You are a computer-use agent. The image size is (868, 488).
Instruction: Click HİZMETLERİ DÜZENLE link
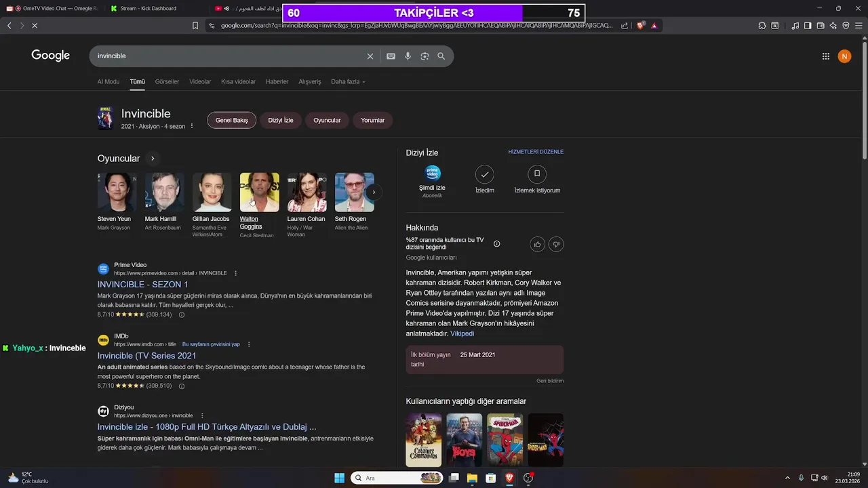pos(536,152)
